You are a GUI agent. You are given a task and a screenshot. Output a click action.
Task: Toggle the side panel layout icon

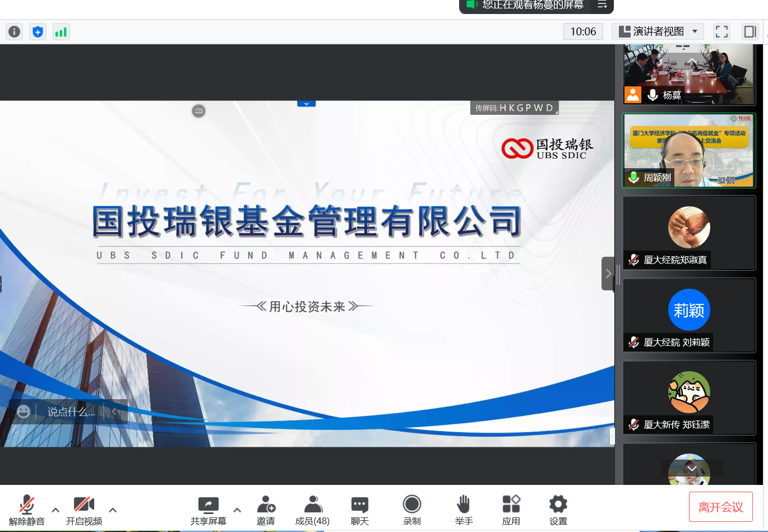tap(750, 32)
